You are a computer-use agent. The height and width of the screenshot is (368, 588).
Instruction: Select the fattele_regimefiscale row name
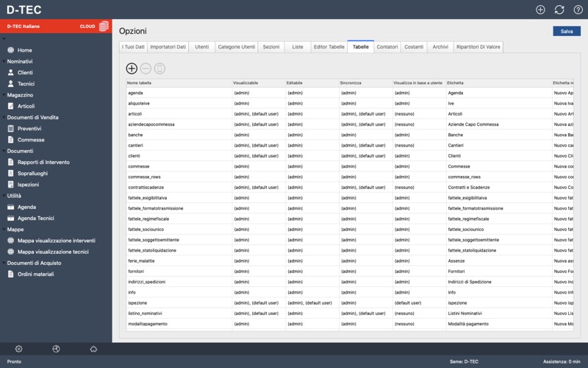[148, 219]
